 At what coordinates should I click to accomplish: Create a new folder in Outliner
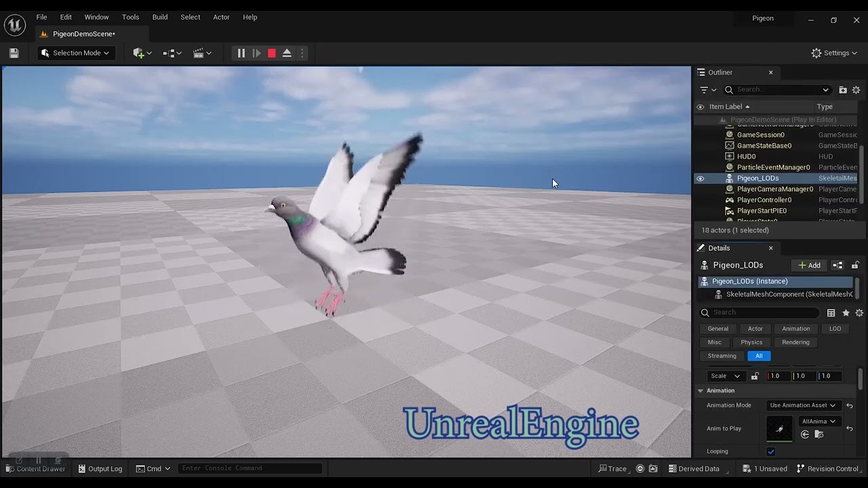[x=843, y=89]
